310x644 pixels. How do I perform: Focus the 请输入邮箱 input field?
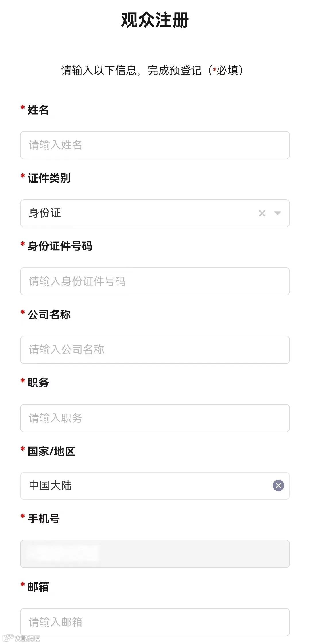click(155, 622)
